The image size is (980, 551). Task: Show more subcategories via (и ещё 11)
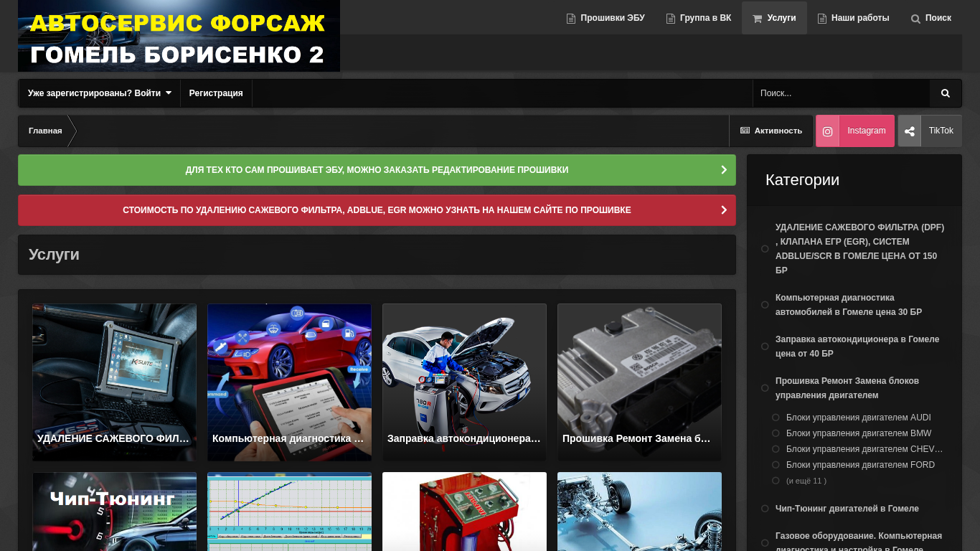coord(806,481)
